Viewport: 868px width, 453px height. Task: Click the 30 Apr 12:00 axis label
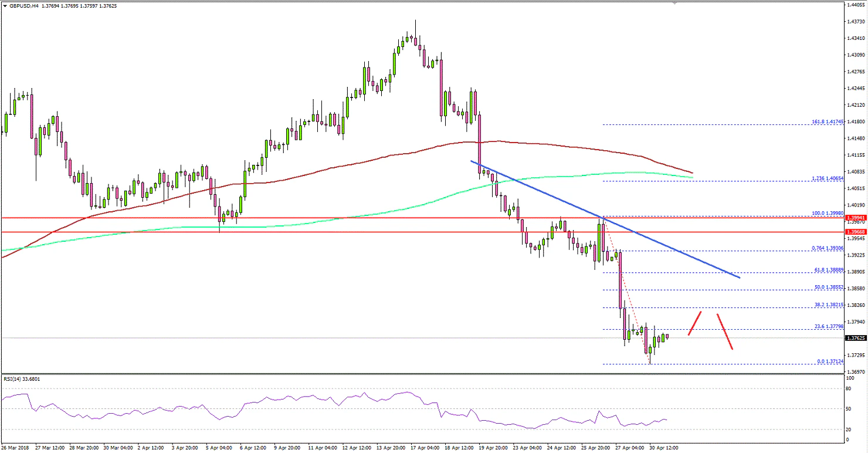664,447
